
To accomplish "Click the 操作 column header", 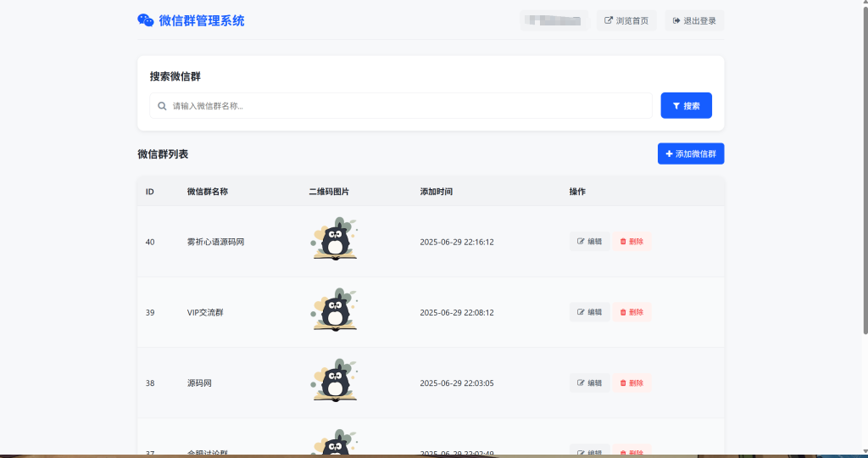I will (x=577, y=192).
